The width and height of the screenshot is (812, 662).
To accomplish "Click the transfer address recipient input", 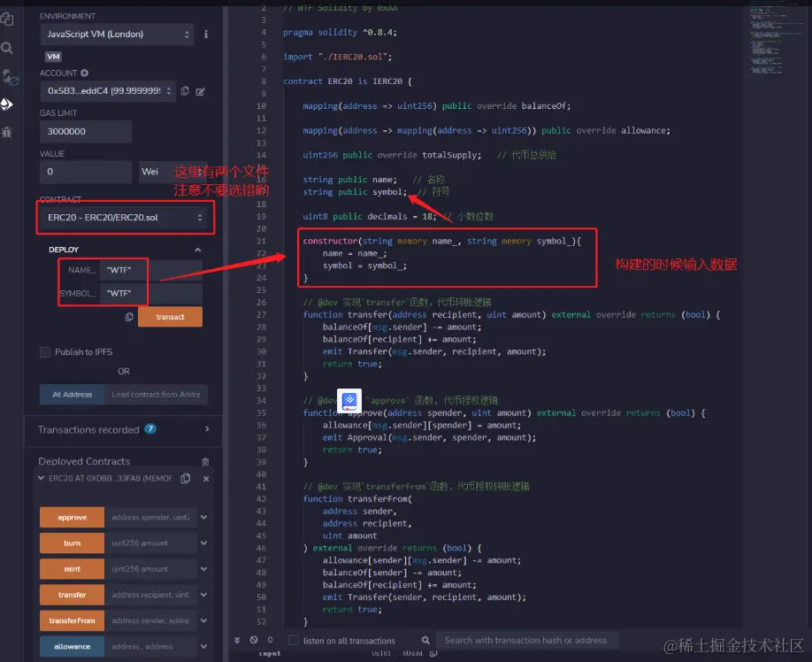I will 150,595.
